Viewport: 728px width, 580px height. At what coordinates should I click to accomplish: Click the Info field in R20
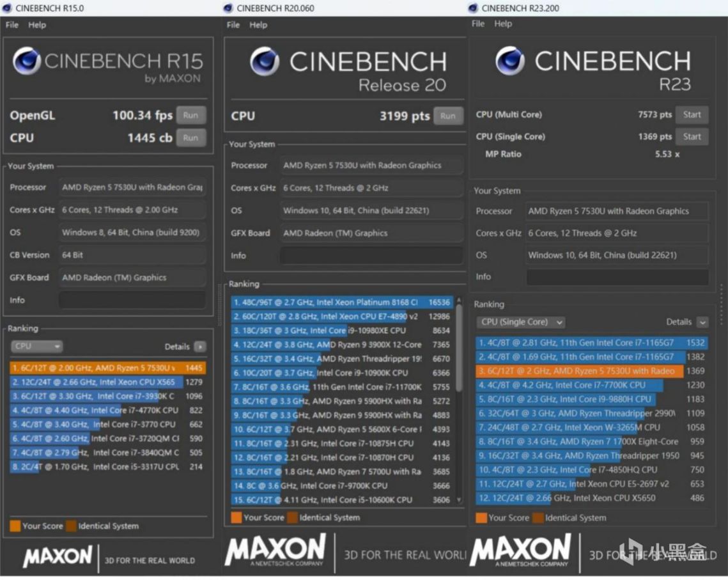pyautogui.click(x=371, y=255)
